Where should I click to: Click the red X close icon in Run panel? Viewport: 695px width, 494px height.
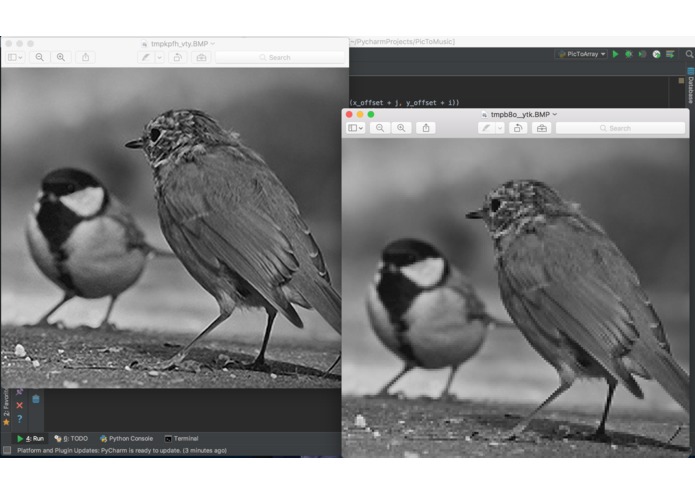(x=20, y=405)
